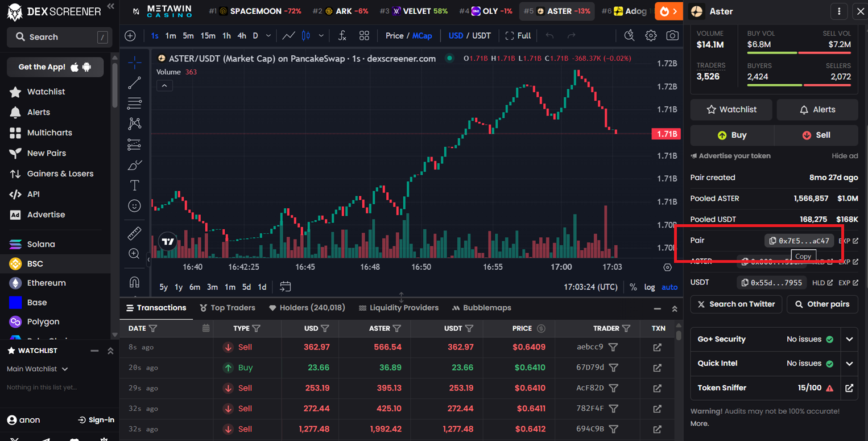This screenshot has height=441, width=868.
Task: Toggle the magnet snapping tool
Action: [135, 282]
